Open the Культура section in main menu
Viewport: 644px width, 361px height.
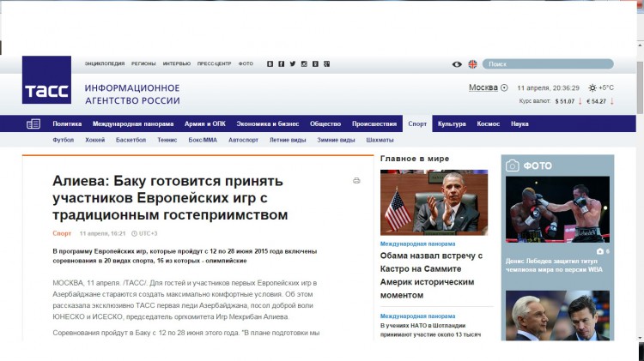pyautogui.click(x=452, y=123)
